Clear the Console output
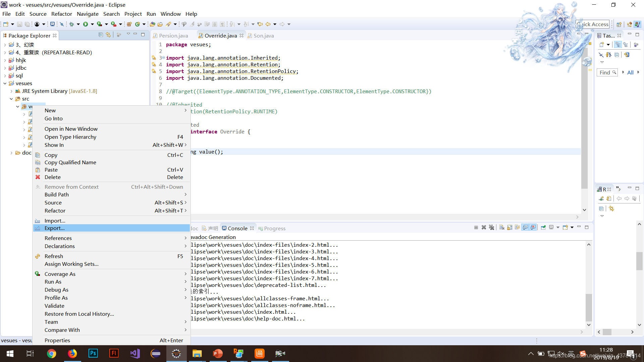Screen dimensions: 644x362 [502, 227]
